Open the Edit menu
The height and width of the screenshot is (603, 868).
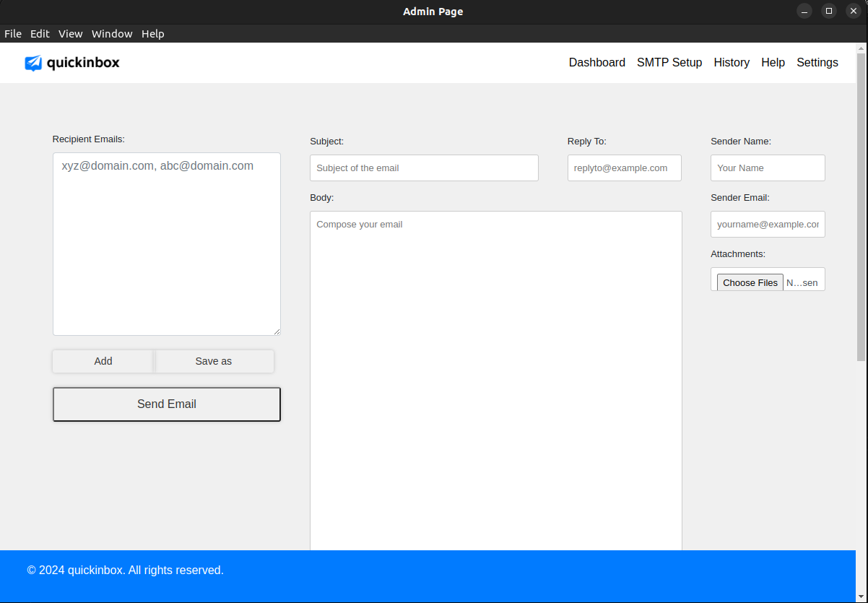(40, 34)
